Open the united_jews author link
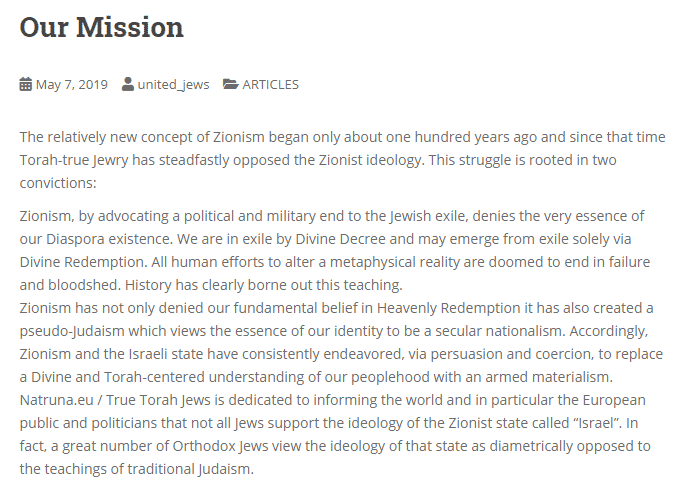This screenshot has height=483, width=677. (174, 85)
